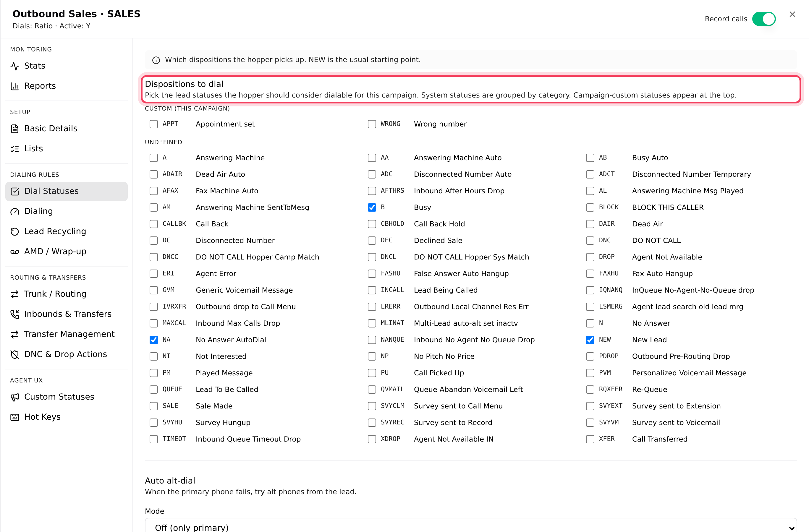This screenshot has width=809, height=532.
Task: Go to Transfer Management
Action: (x=66, y=334)
